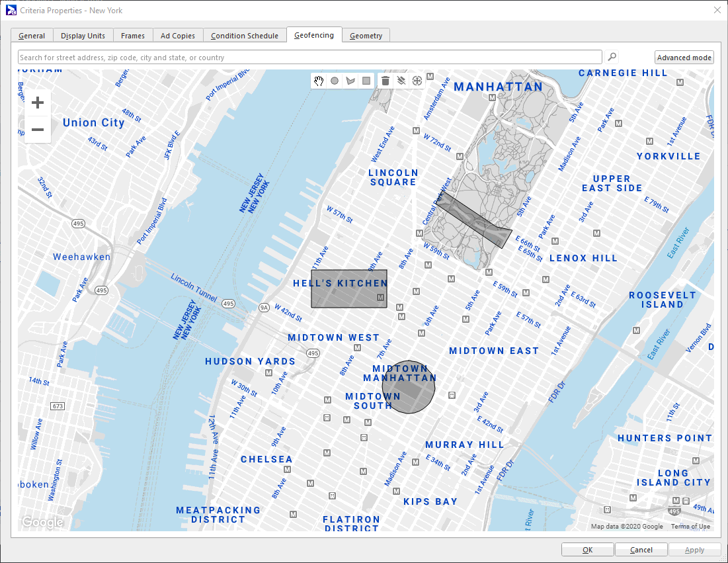Zoom in the map with plus button

pyautogui.click(x=38, y=103)
